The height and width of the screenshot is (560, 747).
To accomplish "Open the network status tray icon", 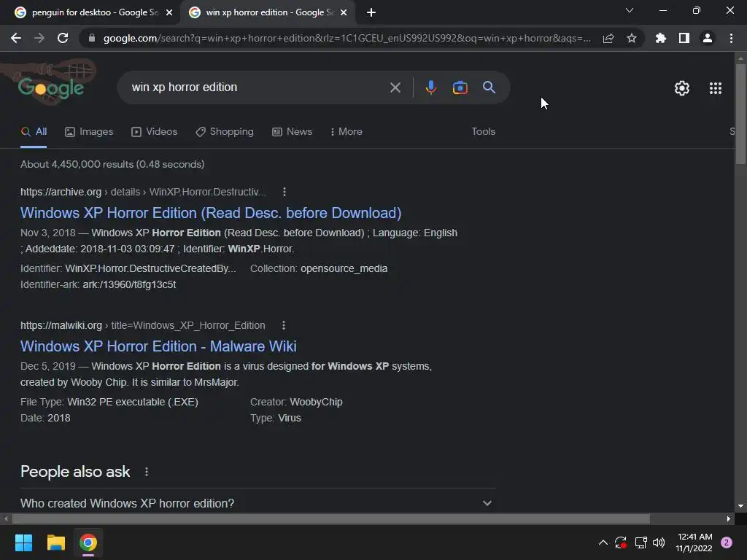I will (x=640, y=542).
